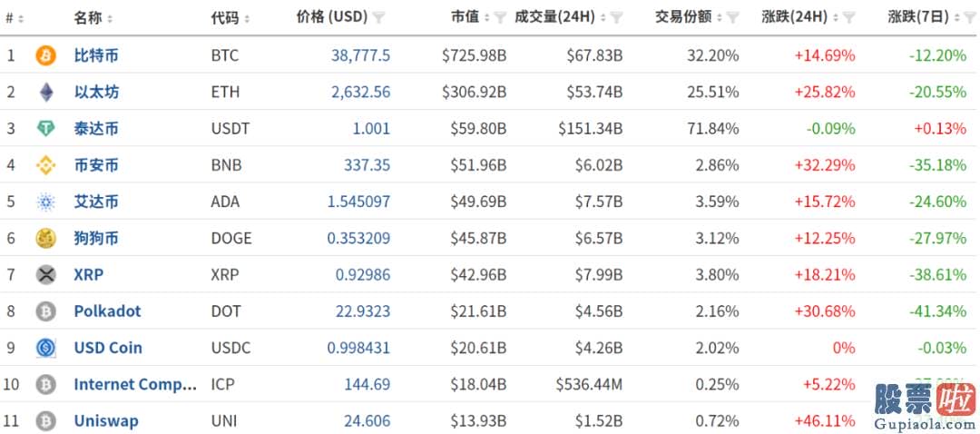Open the XRP name link
Screen dimensions: 980x434
(89, 274)
